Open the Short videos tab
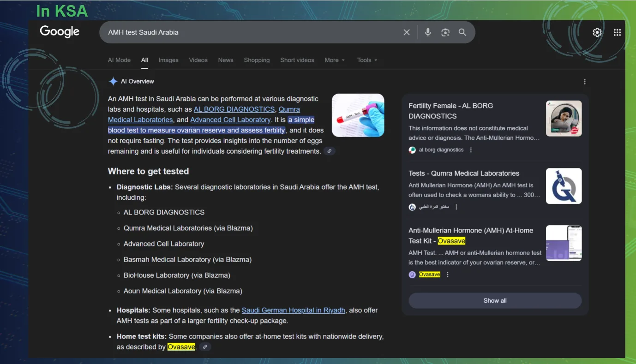 [x=297, y=60]
